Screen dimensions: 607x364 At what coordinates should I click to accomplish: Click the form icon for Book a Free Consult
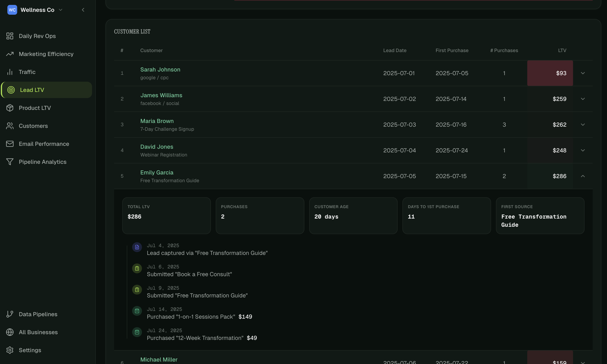click(137, 269)
